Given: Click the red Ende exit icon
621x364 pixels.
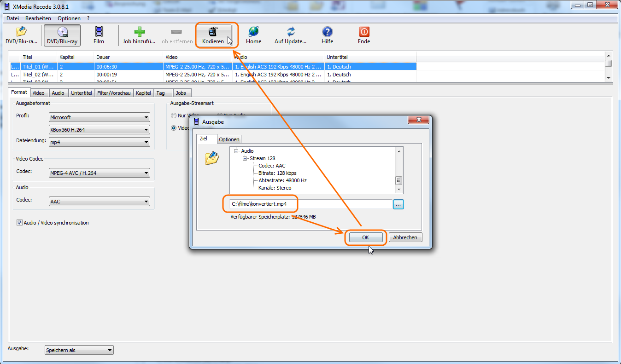Looking at the screenshot, I should pyautogui.click(x=364, y=35).
